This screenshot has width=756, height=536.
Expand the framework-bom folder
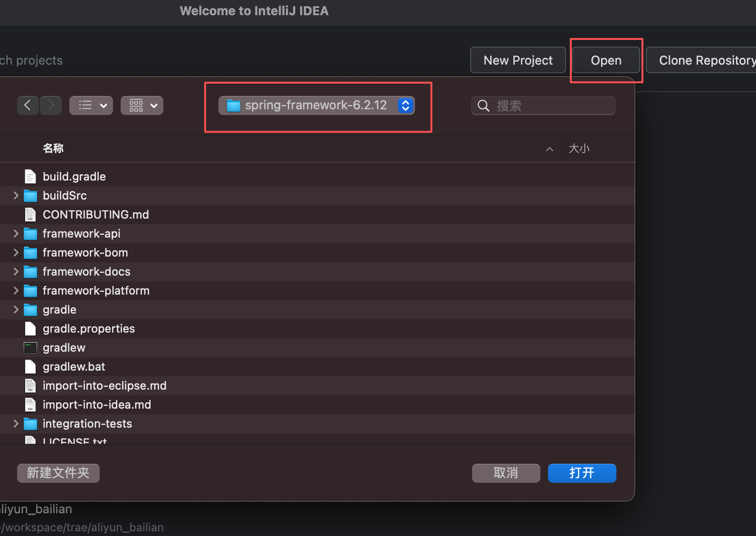click(x=16, y=252)
